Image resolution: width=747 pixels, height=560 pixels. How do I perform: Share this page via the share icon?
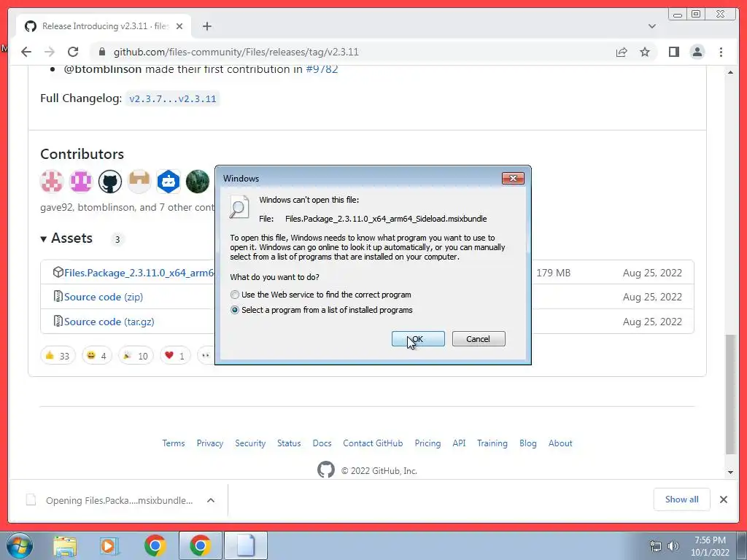pyautogui.click(x=622, y=52)
